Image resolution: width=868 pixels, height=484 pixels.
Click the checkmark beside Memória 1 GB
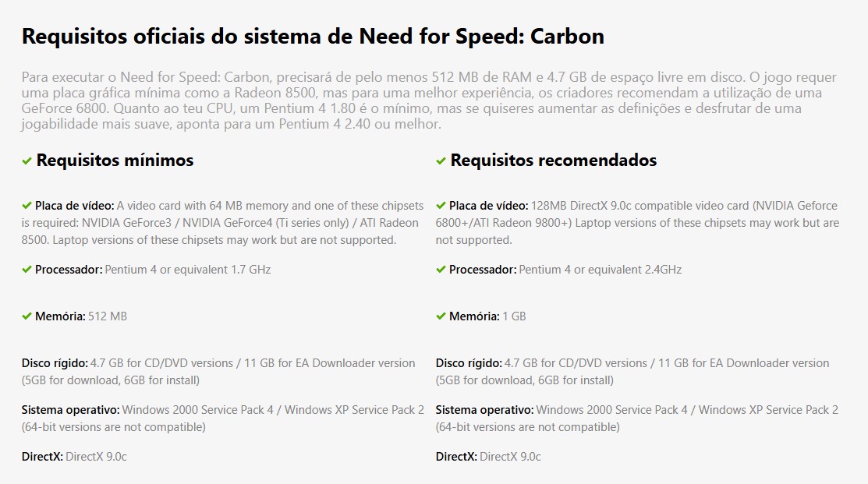point(441,316)
